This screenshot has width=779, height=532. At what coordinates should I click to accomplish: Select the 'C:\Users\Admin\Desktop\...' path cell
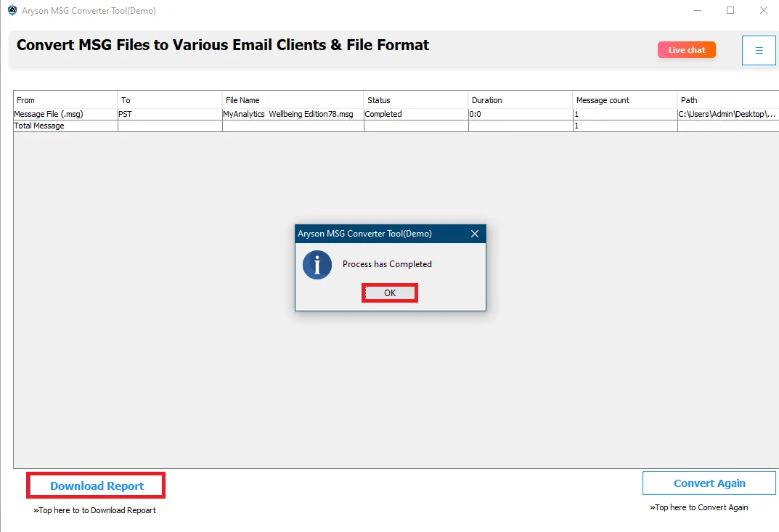[728, 114]
